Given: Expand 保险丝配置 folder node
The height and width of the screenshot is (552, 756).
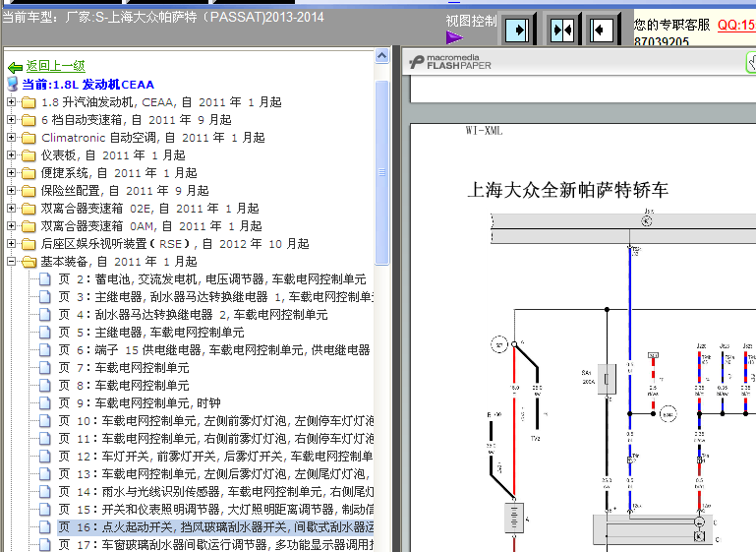Looking at the screenshot, I should pyautogui.click(x=11, y=191).
